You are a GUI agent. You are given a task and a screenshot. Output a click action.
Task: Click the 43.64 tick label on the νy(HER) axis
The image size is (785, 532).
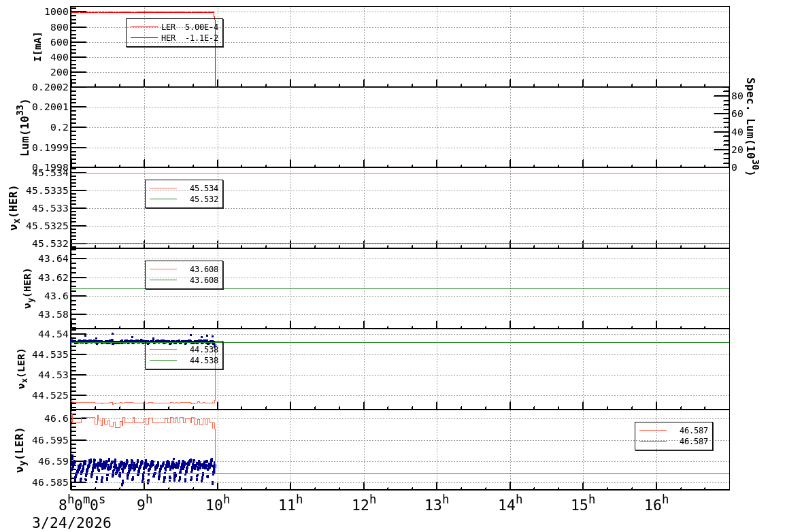pyautogui.click(x=52, y=259)
